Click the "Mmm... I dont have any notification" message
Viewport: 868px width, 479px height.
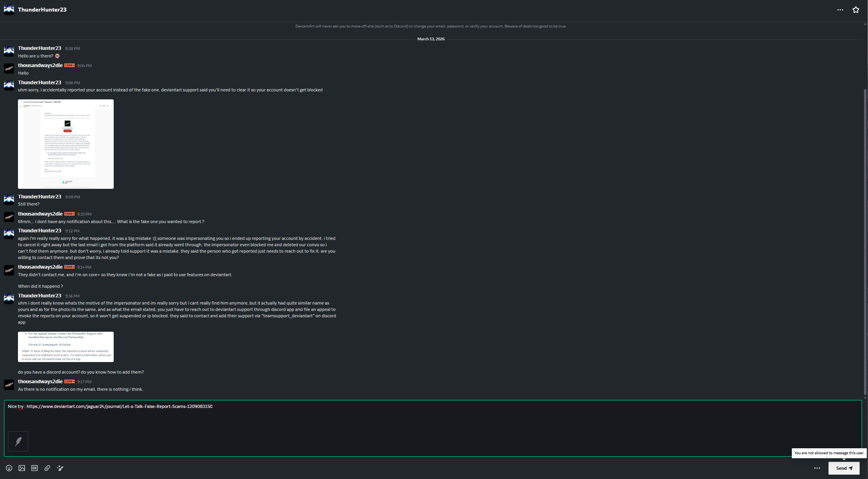(x=111, y=222)
